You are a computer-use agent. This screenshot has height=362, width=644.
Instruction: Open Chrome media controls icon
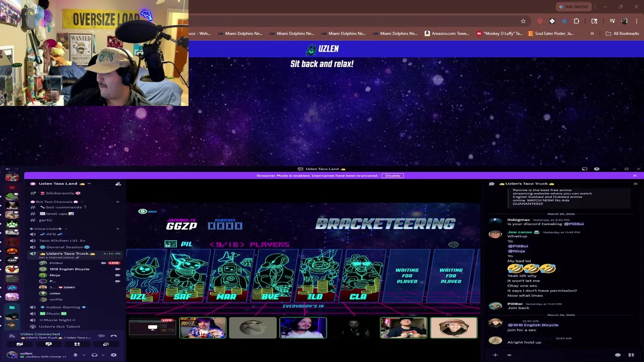(x=612, y=21)
